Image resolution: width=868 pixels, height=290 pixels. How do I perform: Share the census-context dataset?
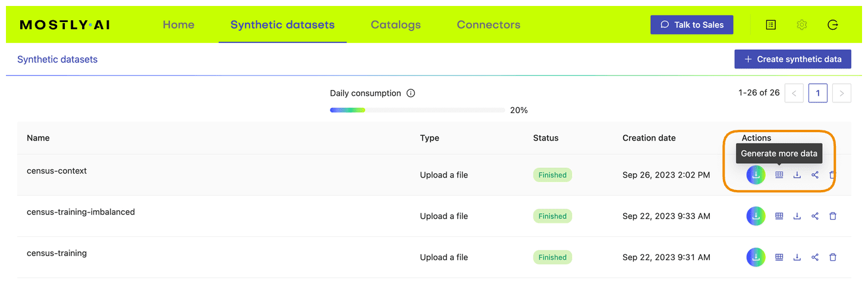815,175
